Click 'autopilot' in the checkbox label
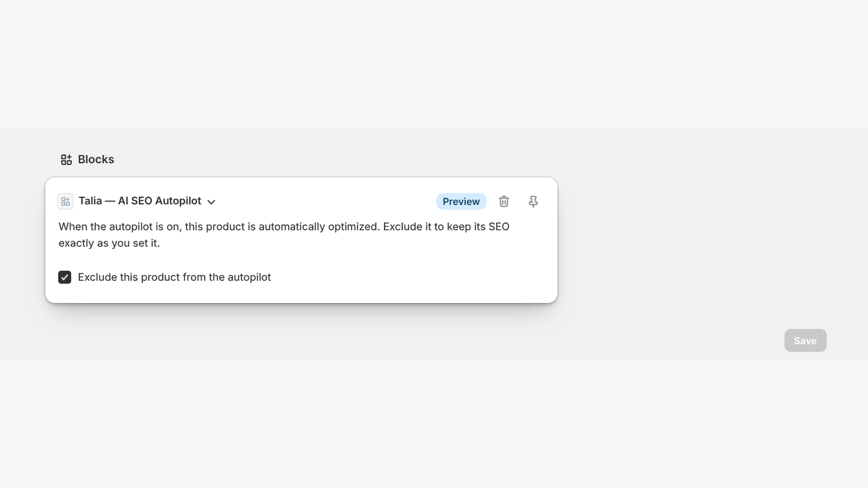The width and height of the screenshot is (868, 488). (x=249, y=277)
